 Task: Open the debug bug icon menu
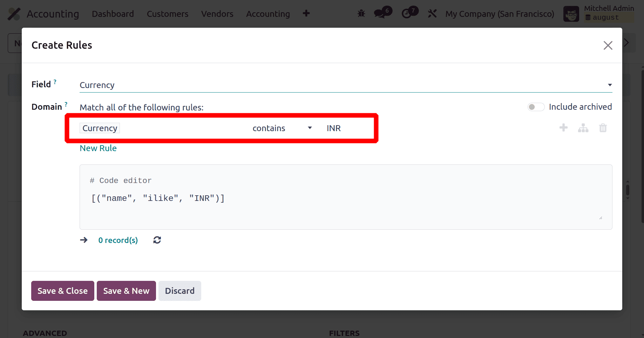pos(361,14)
